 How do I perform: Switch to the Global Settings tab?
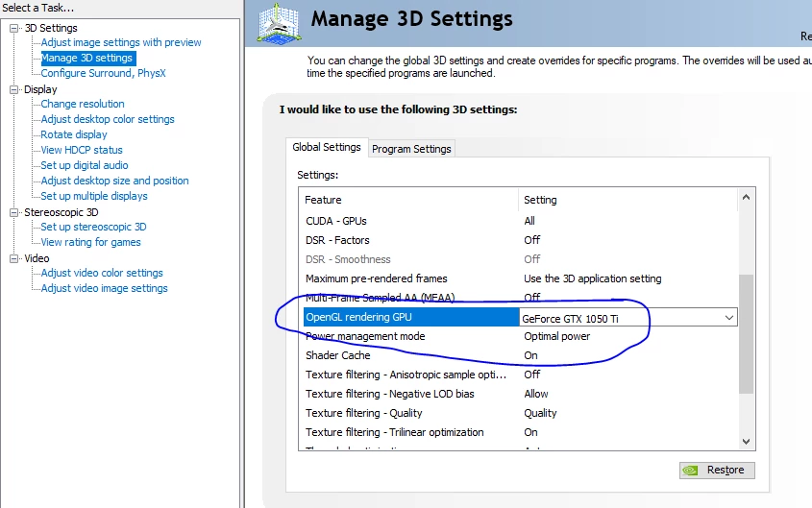click(327, 148)
